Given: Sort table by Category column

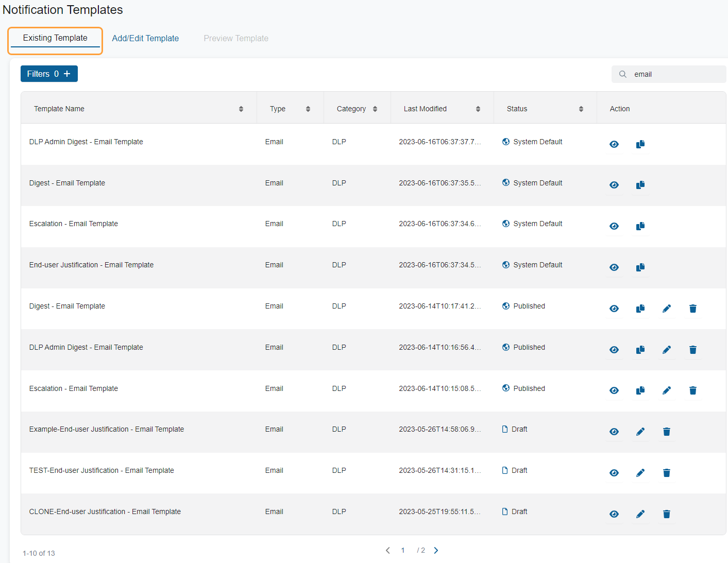Looking at the screenshot, I should point(375,109).
